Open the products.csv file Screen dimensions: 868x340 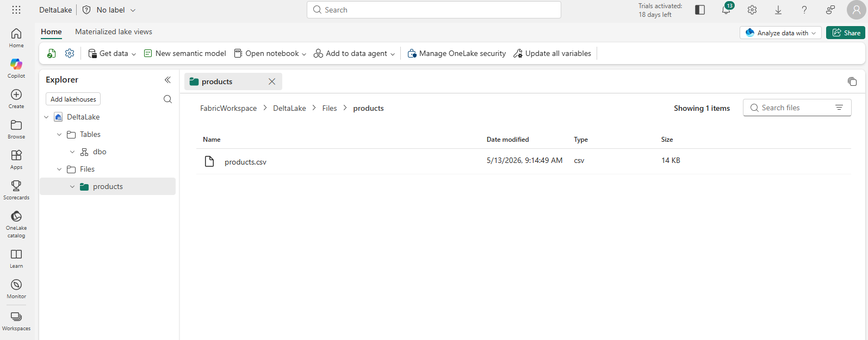click(245, 162)
